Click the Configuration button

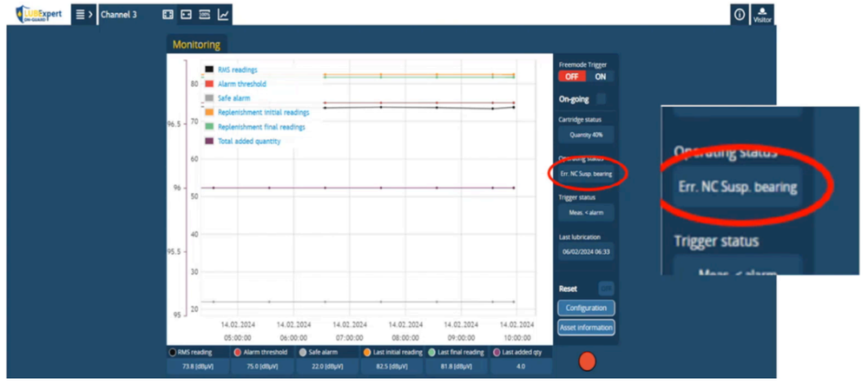586,308
